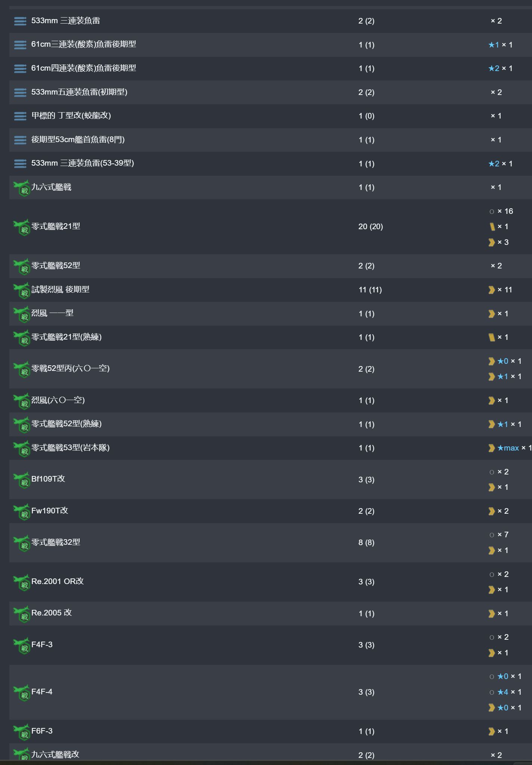The width and height of the screenshot is (532, 765).
Task: Click the Fw190T改 equipment name
Action: point(50,511)
